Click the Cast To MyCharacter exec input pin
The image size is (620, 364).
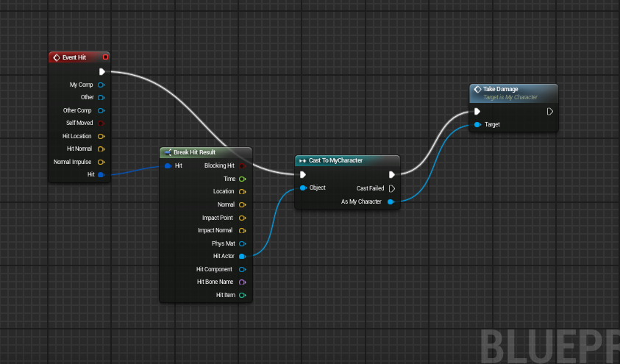[x=303, y=174]
